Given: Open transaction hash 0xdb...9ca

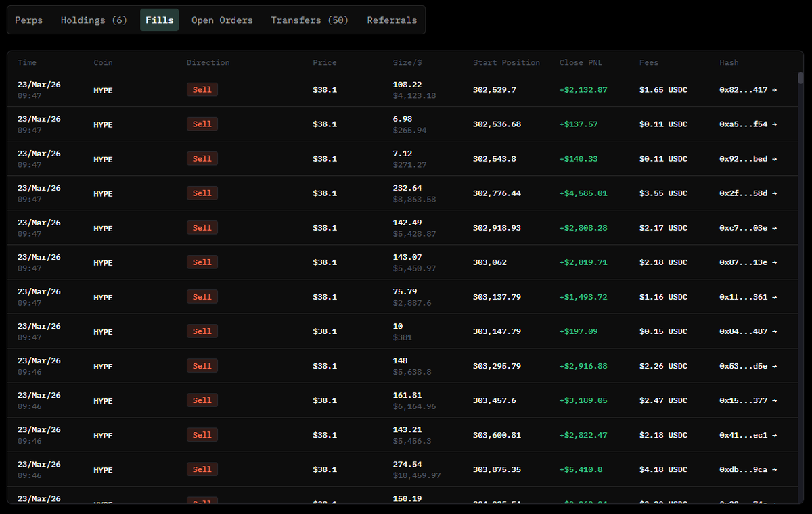Looking at the screenshot, I should point(748,469).
